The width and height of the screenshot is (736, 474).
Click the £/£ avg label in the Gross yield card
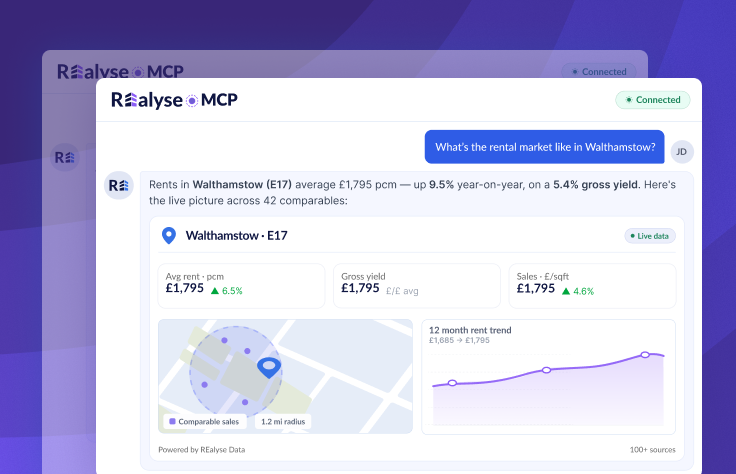point(402,291)
